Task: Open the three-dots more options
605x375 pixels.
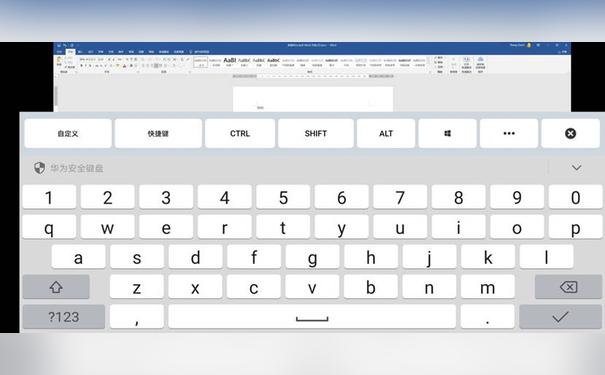Action: pyautogui.click(x=509, y=133)
